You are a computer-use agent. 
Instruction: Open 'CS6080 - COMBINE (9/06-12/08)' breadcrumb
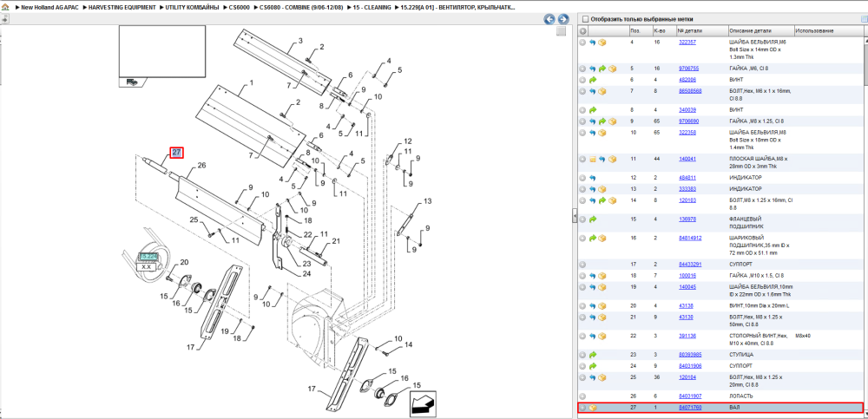click(x=302, y=9)
